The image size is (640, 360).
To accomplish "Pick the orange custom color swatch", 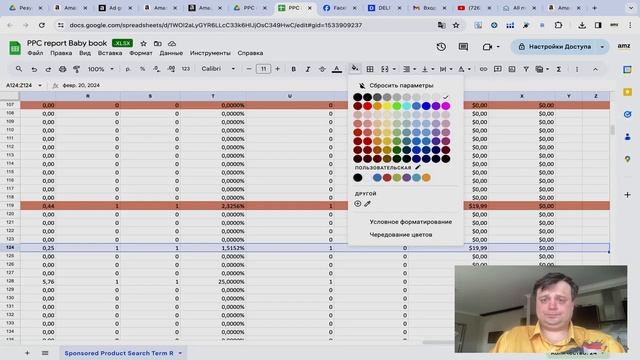I will tap(426, 178).
